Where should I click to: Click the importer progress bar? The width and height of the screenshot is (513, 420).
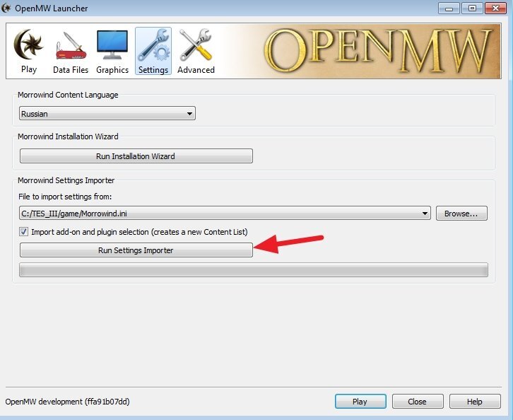[x=253, y=270]
